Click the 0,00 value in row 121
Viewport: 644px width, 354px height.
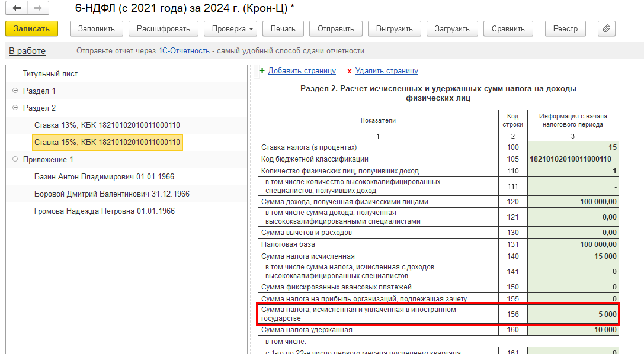pos(573,217)
